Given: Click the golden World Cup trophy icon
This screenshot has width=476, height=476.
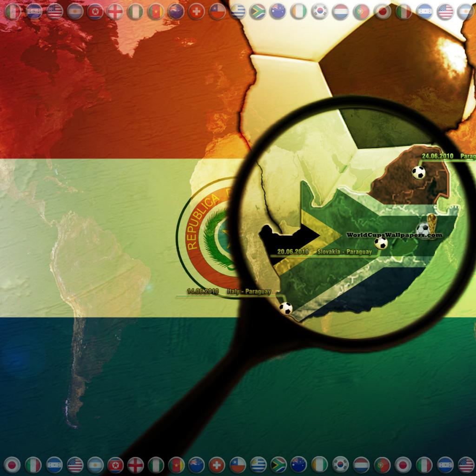Looking at the screenshot, I should (x=432, y=224).
